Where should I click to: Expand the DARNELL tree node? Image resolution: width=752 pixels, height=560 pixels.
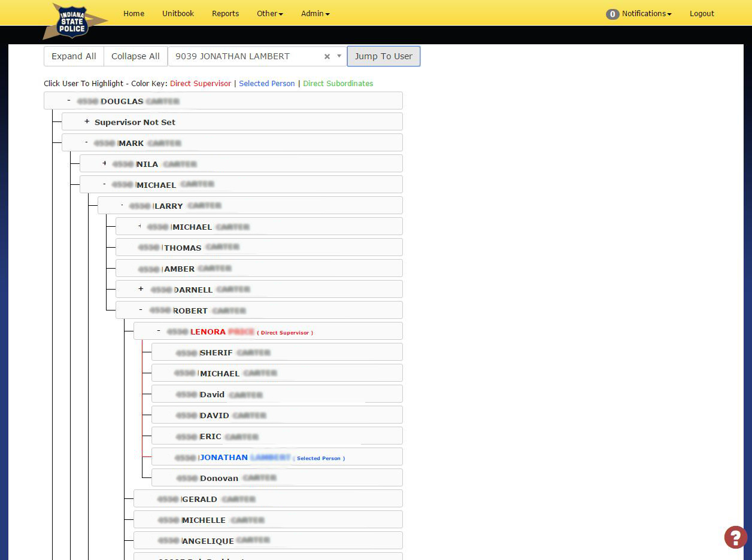[x=141, y=289]
